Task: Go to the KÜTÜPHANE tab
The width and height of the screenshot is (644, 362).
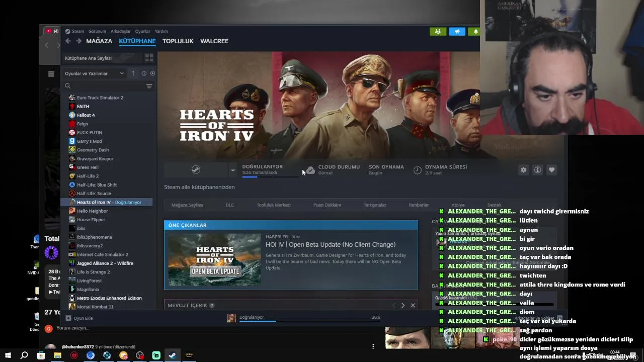Action: (137, 41)
